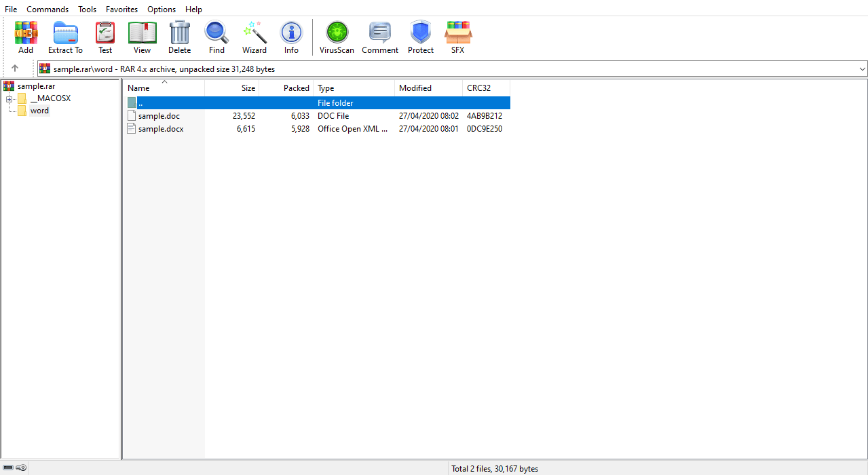
Task: Click the 27/04/2020 08:02 modified date
Action: pyautogui.click(x=428, y=116)
